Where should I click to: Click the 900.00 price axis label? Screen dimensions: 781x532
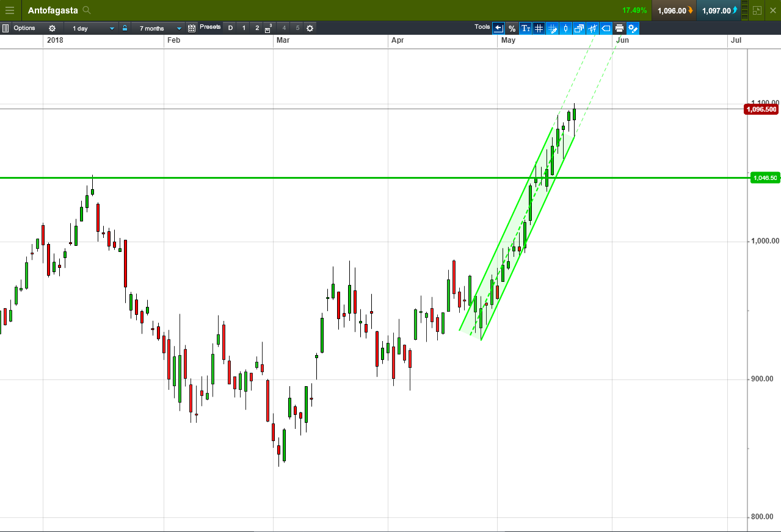click(762, 379)
